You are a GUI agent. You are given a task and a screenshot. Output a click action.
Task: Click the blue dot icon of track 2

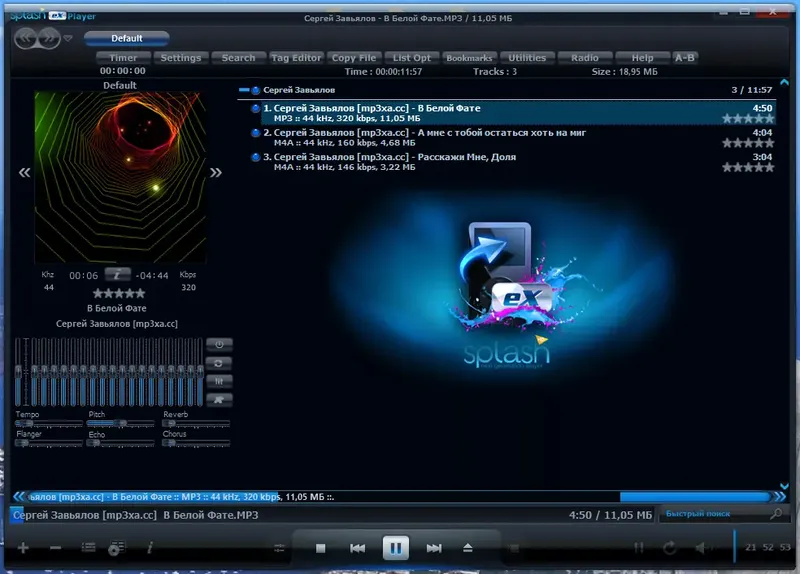click(x=256, y=133)
